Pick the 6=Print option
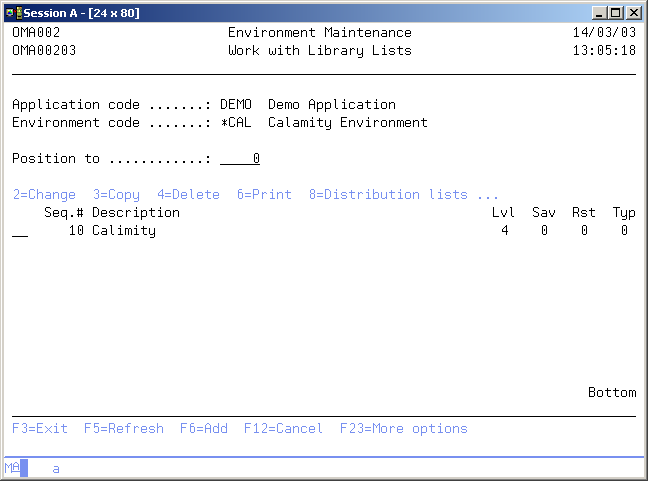 264,195
